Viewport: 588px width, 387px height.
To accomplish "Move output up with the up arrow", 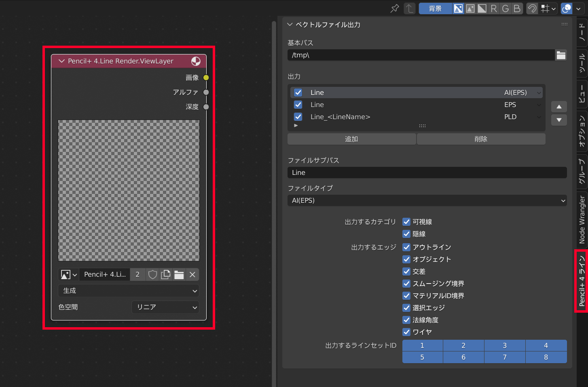I will point(559,107).
